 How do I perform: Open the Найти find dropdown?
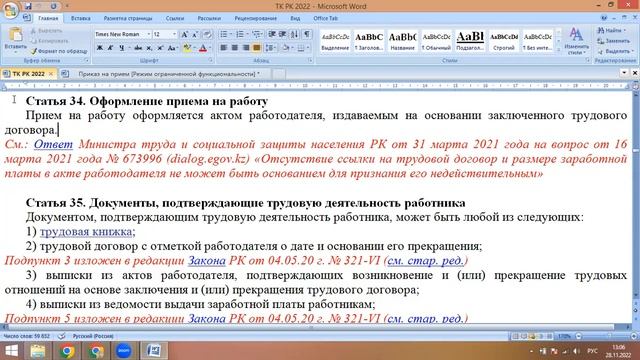coord(611,31)
